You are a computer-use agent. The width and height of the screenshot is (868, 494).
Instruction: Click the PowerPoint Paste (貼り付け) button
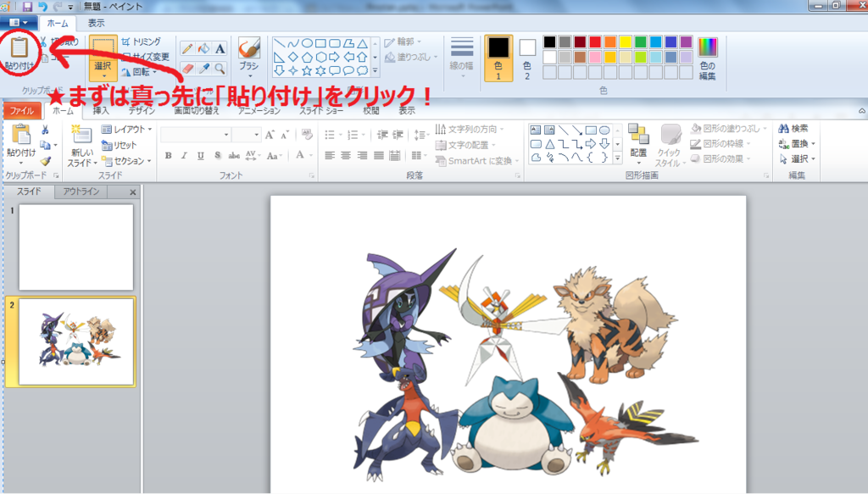click(21, 145)
